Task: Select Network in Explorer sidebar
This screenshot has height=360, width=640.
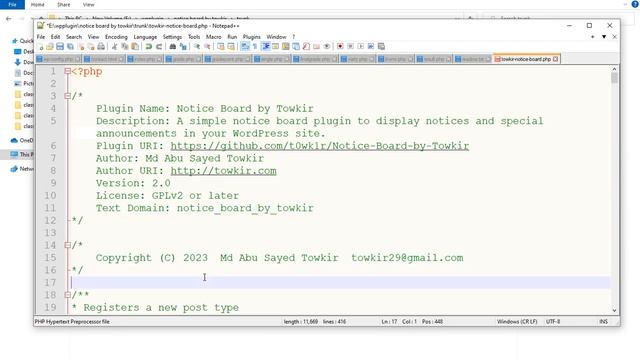Action: click(x=22, y=169)
